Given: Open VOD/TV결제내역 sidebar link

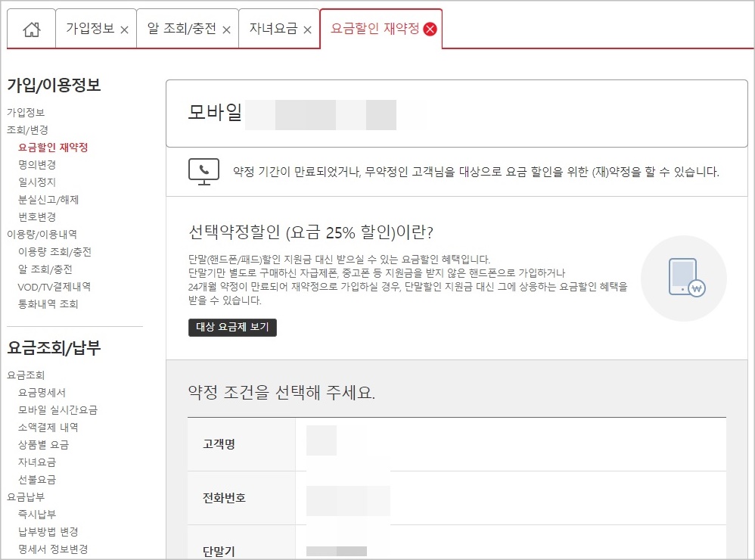Looking at the screenshot, I should coord(54,287).
